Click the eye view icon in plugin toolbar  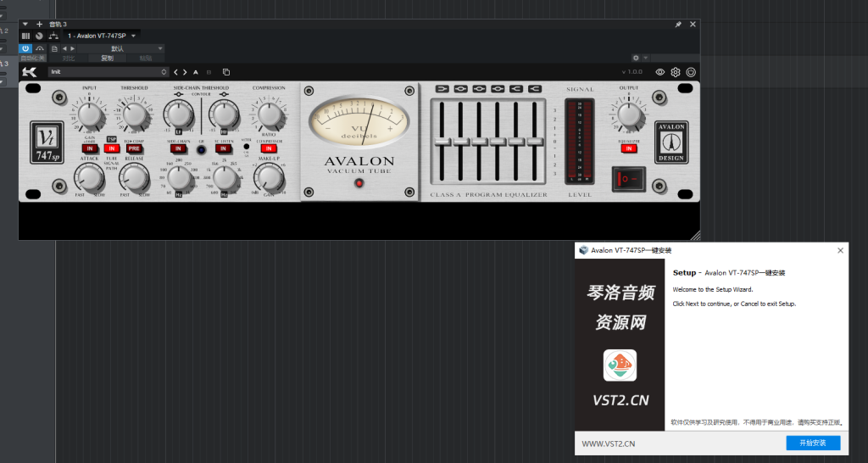659,72
